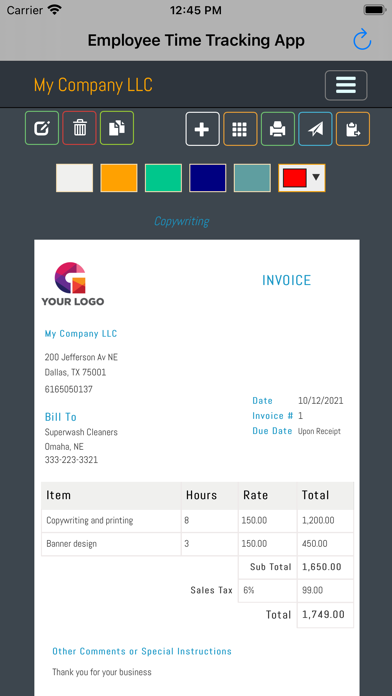Image resolution: width=392 pixels, height=696 pixels.
Task: Click the Copywriting invoice title
Action: click(x=182, y=221)
